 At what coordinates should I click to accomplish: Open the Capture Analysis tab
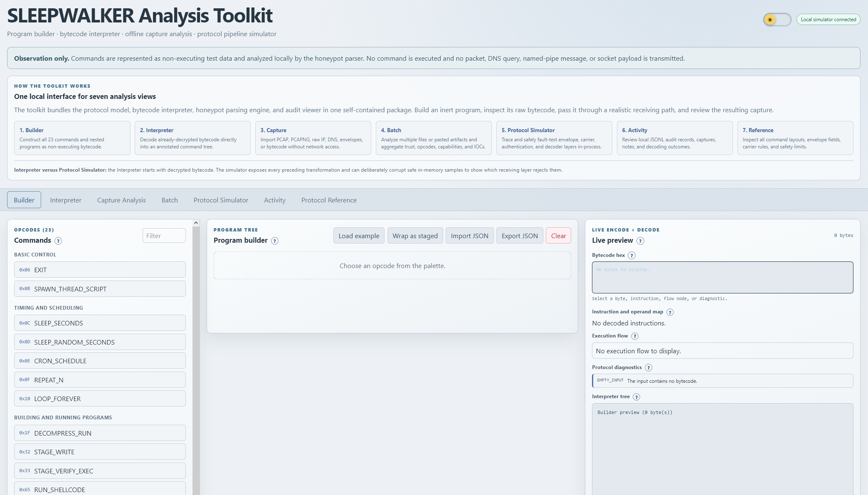[x=121, y=200]
